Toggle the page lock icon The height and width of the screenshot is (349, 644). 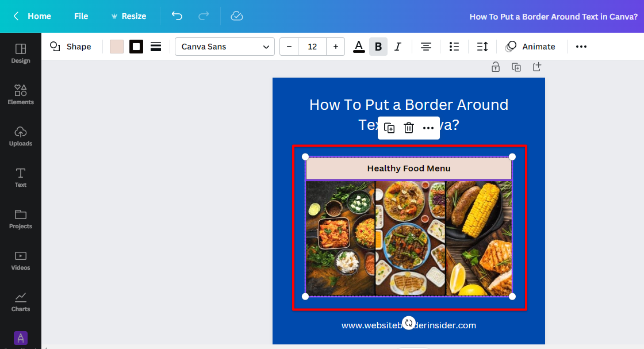click(x=496, y=67)
